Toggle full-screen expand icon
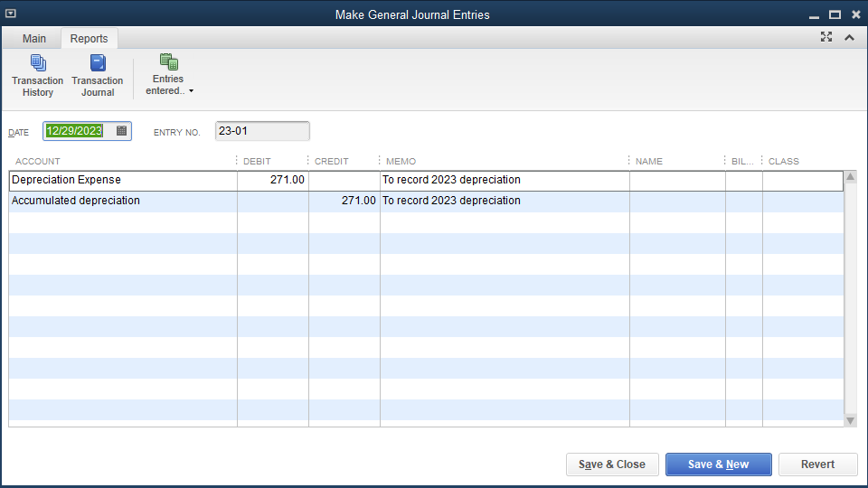This screenshot has height=488, width=868. 826,37
